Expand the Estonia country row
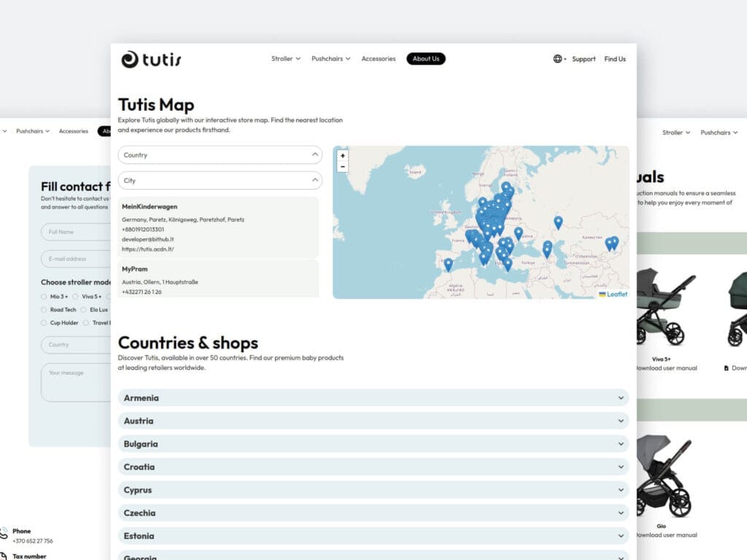 point(373,536)
